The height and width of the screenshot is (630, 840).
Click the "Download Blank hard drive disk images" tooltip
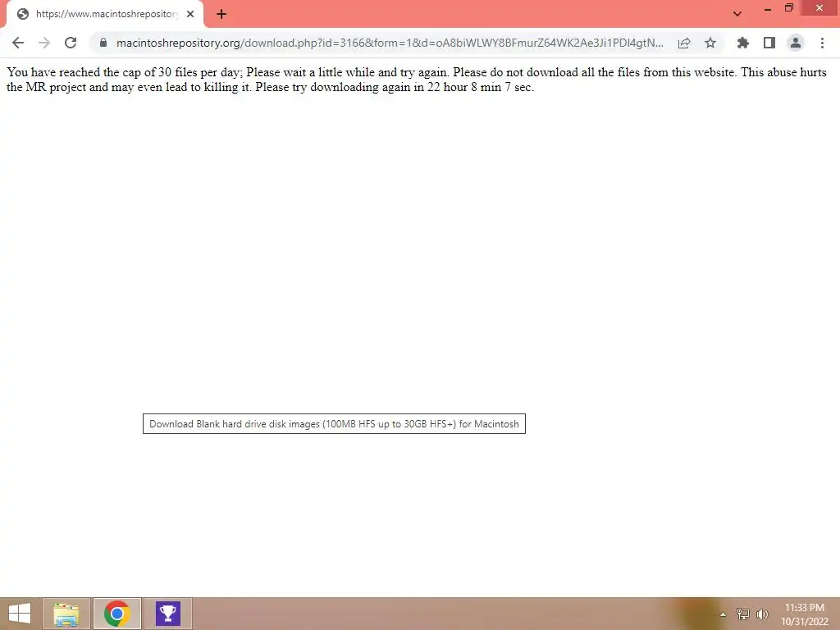(335, 424)
